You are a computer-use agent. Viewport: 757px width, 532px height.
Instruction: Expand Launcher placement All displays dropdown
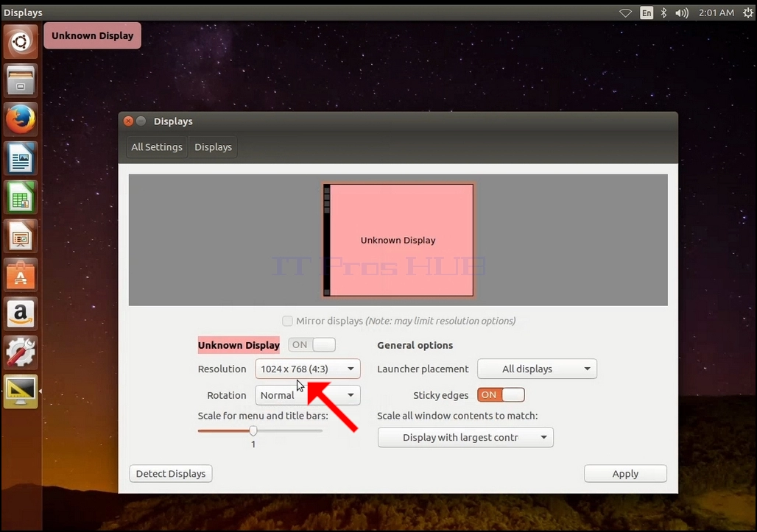537,369
